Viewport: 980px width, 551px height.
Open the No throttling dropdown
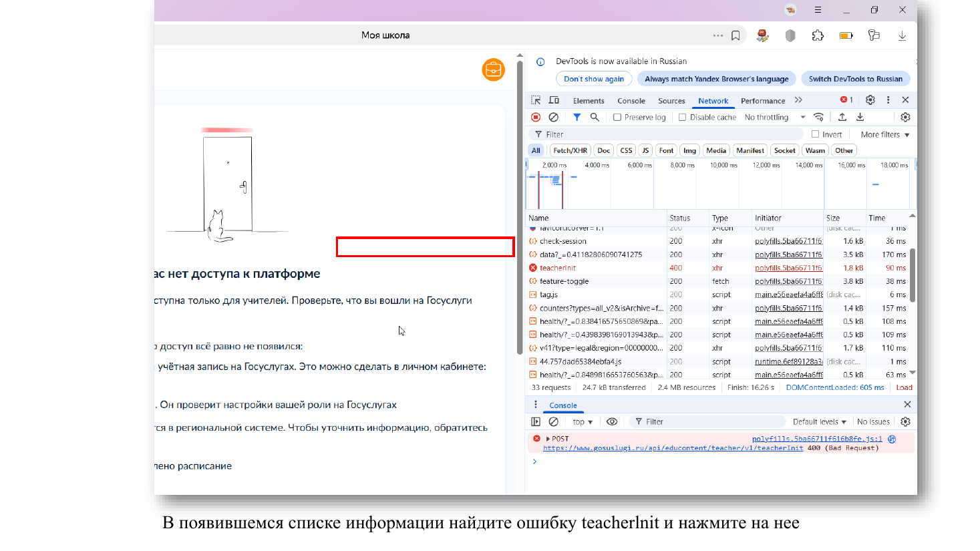[x=775, y=117]
